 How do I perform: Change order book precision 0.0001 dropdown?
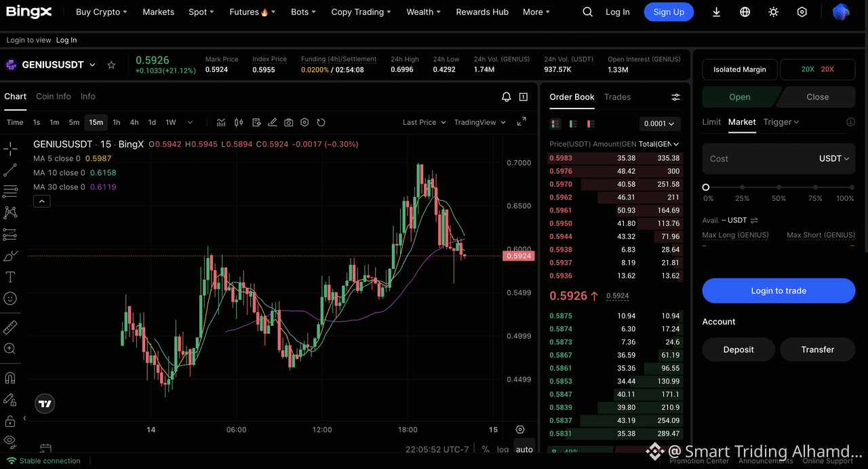pyautogui.click(x=660, y=124)
